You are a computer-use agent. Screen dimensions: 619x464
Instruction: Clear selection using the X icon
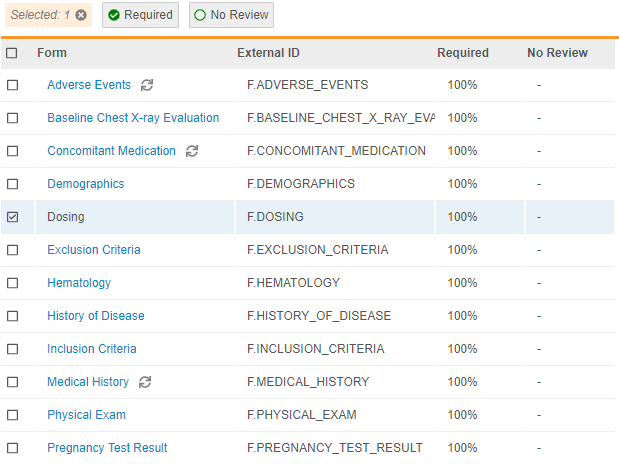[81, 15]
